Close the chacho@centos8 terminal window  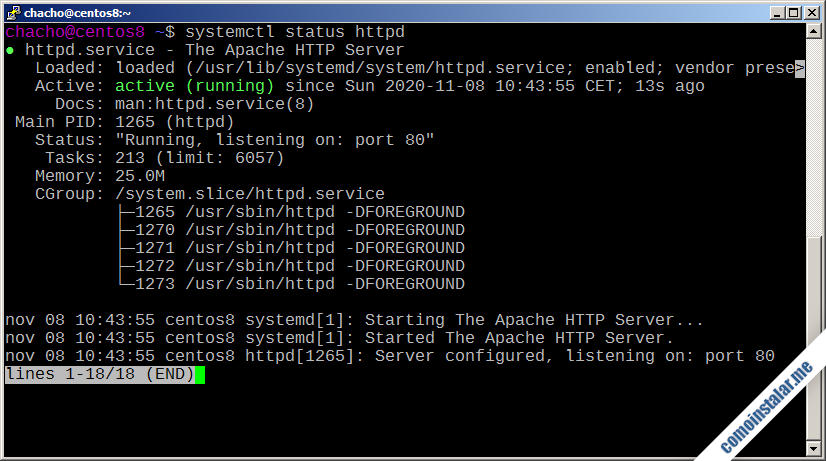(x=809, y=12)
